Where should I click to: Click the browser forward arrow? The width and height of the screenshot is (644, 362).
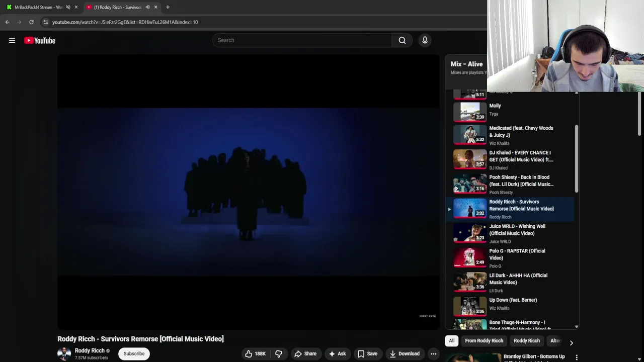(20, 22)
